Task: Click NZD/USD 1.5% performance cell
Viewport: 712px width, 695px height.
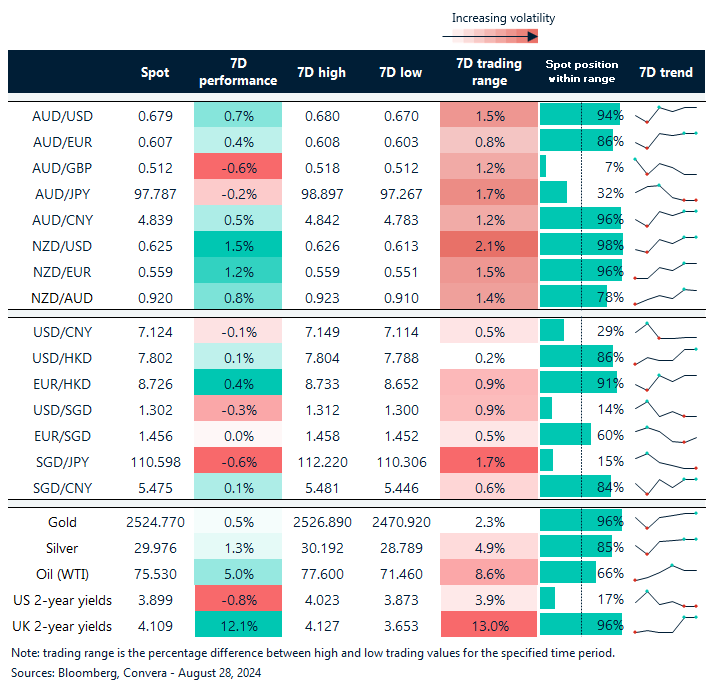Action: pyautogui.click(x=238, y=245)
